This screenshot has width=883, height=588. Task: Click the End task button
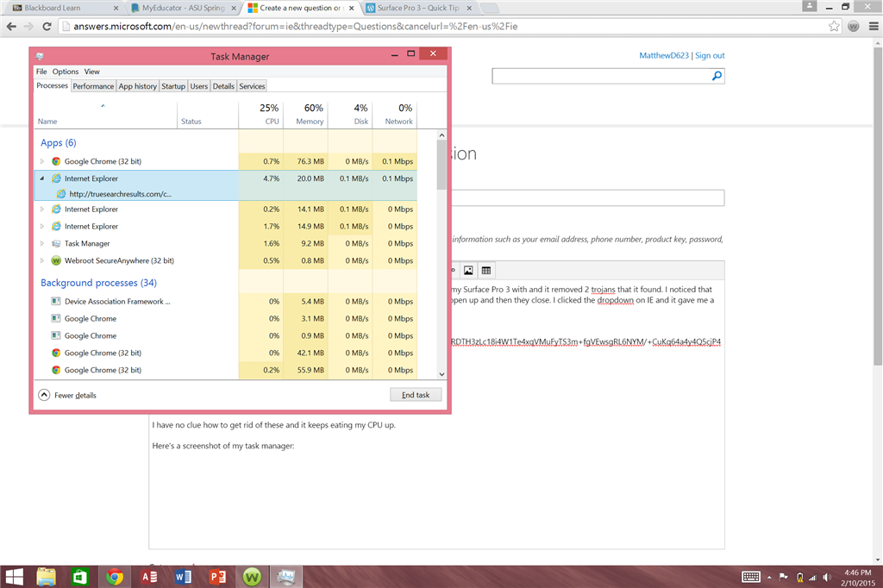416,395
